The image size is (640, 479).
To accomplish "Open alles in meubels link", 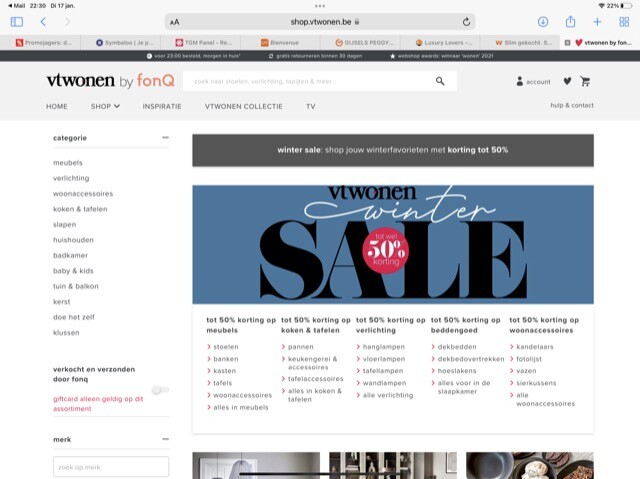I will (241, 407).
